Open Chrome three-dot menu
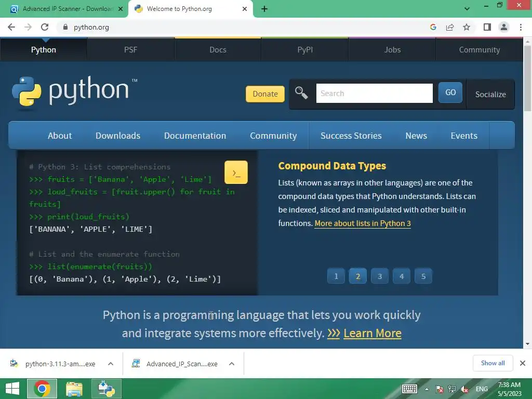This screenshot has width=532, height=399. 521,27
